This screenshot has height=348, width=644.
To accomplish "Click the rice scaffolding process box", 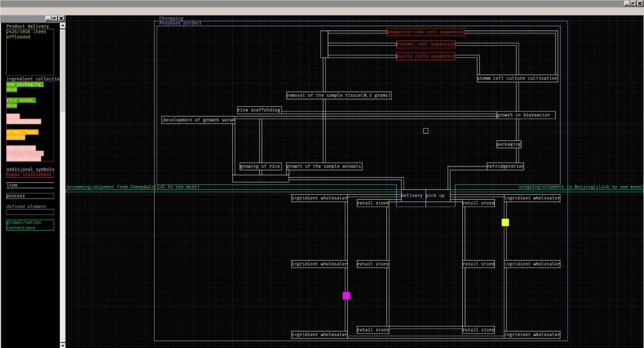I will click(259, 110).
